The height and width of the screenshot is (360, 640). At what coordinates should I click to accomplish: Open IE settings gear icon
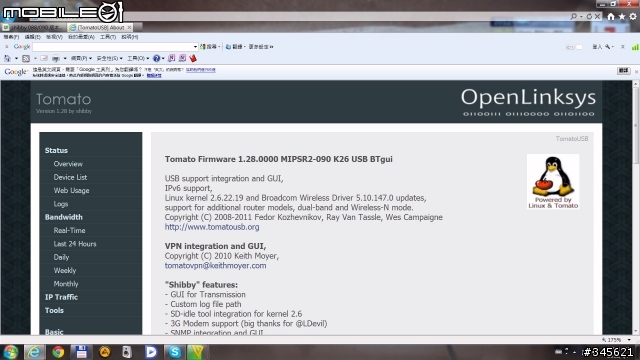(x=633, y=16)
